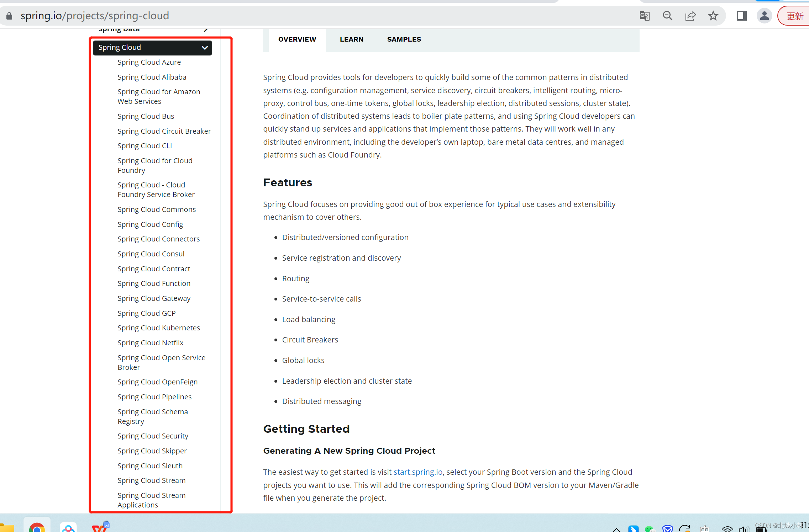
Task: Open Spring Cloud Open Service Broker
Action: (x=162, y=363)
